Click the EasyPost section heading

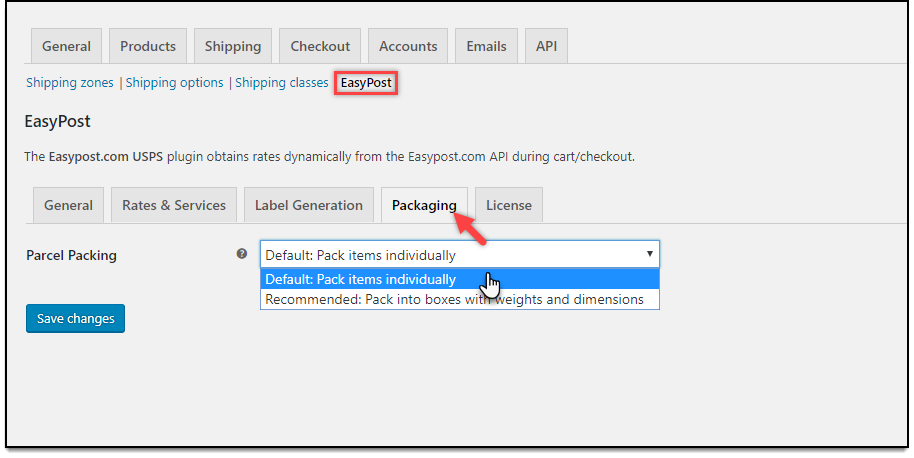point(58,121)
